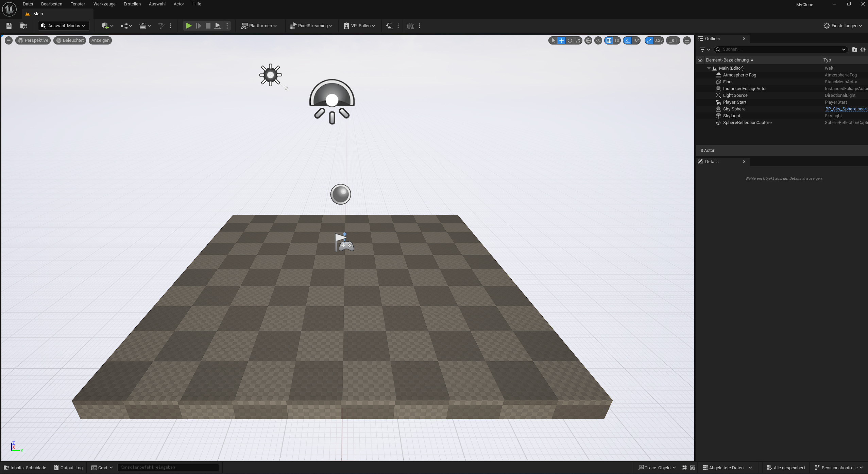The height and width of the screenshot is (474, 868).
Task: Open the Fenster menu
Action: [78, 4]
